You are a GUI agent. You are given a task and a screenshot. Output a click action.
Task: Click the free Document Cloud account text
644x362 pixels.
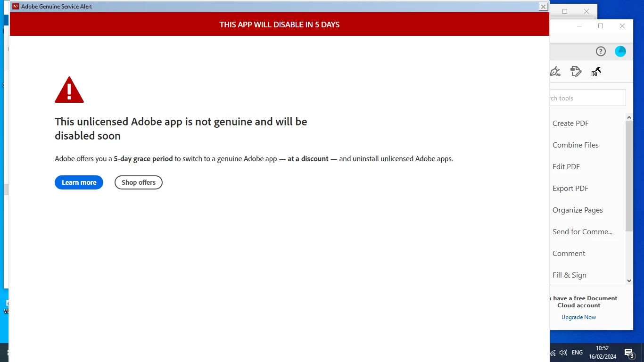point(585,302)
